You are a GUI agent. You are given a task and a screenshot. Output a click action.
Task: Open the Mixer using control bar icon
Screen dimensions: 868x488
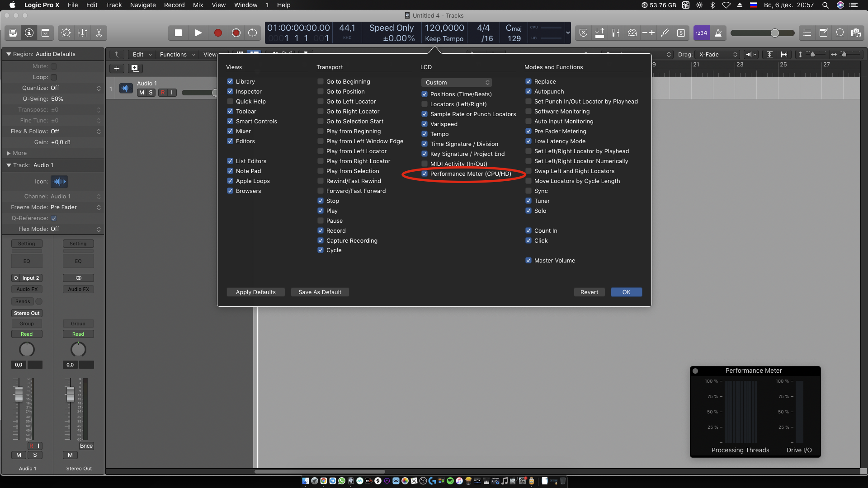[82, 33]
